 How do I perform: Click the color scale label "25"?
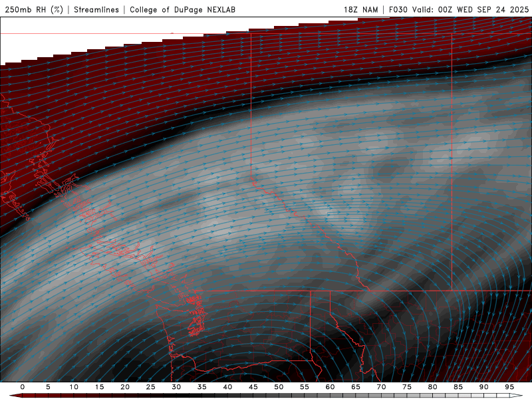151,387
